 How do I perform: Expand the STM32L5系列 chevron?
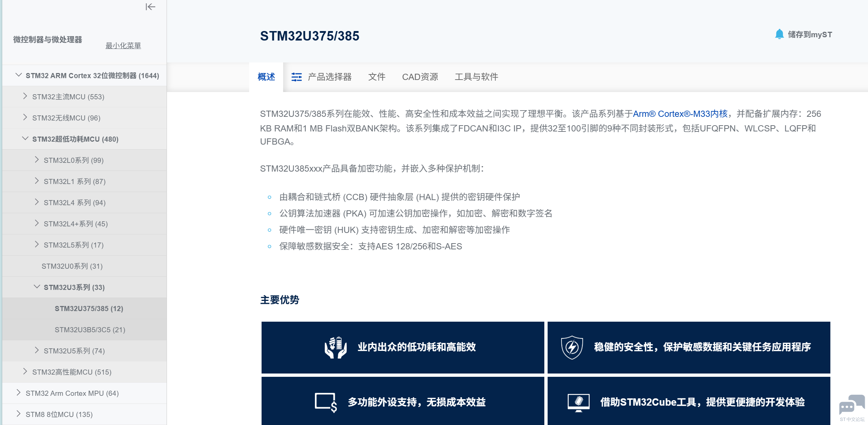(37, 245)
